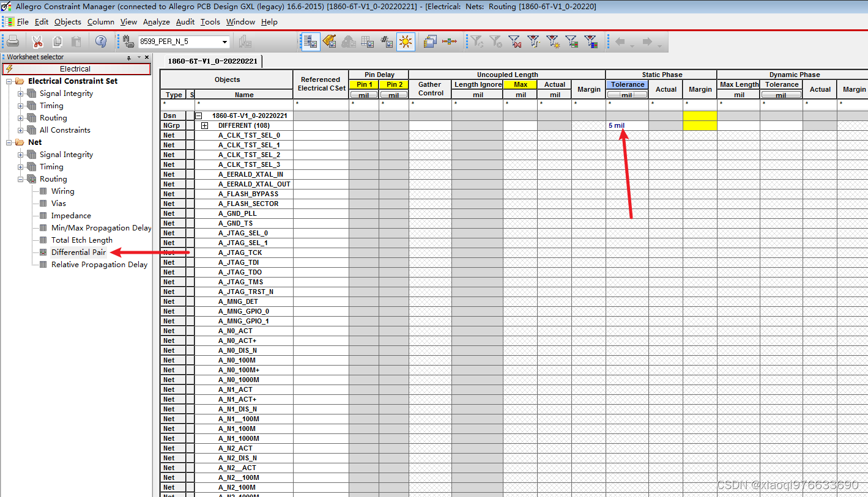This screenshot has width=868, height=497.
Task: Select the 1860-6T-V1_0-20220221 worksheet tab
Action: tap(212, 61)
